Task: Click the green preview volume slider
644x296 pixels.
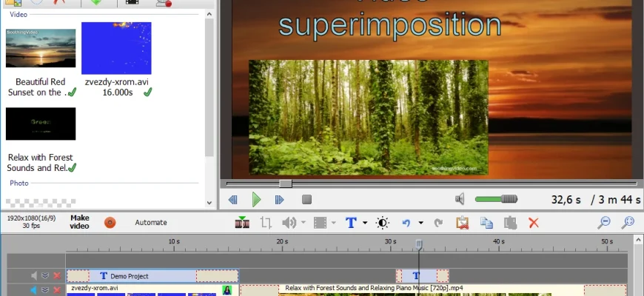Action: click(x=496, y=199)
